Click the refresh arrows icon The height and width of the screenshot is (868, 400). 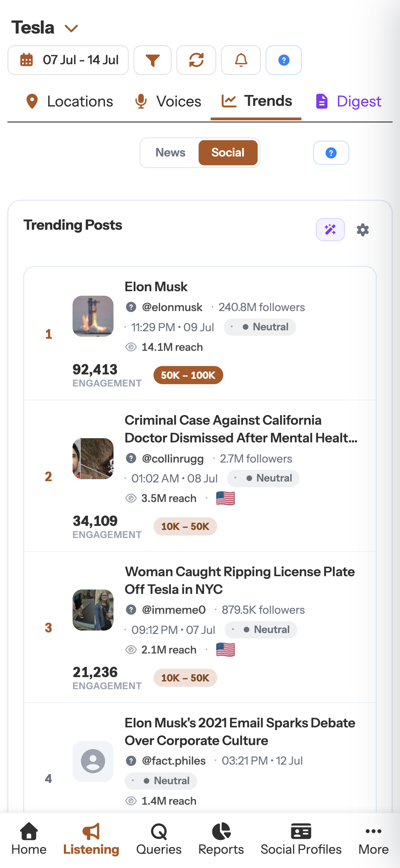tap(196, 60)
